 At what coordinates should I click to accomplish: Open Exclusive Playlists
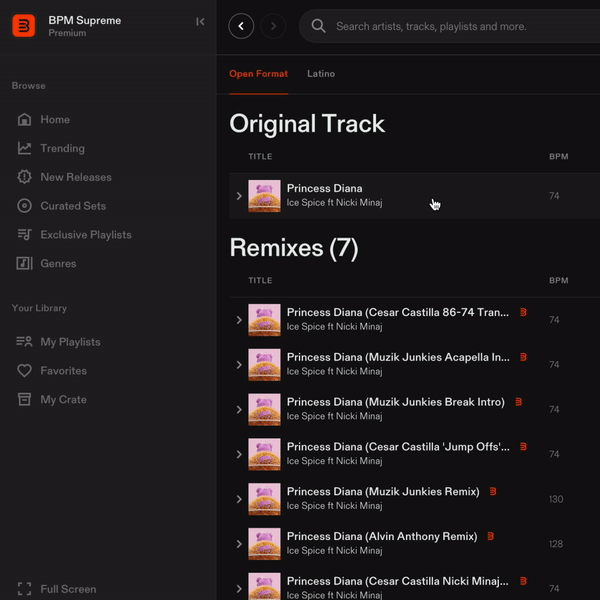tap(86, 235)
